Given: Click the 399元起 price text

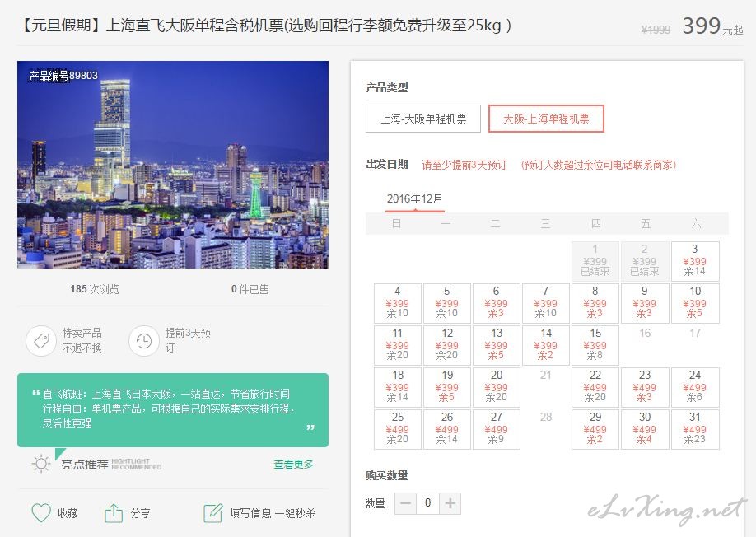Looking at the screenshot, I should [712, 26].
